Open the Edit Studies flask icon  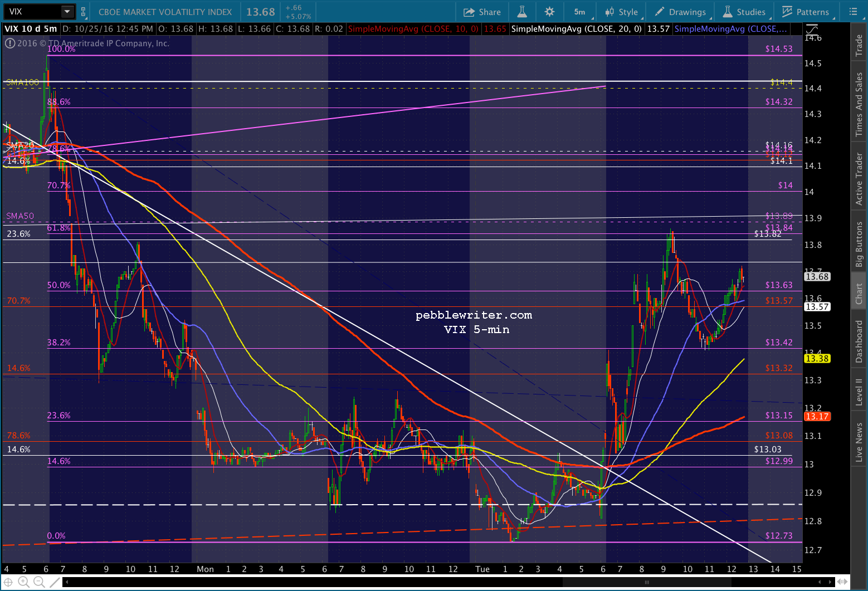pos(522,12)
